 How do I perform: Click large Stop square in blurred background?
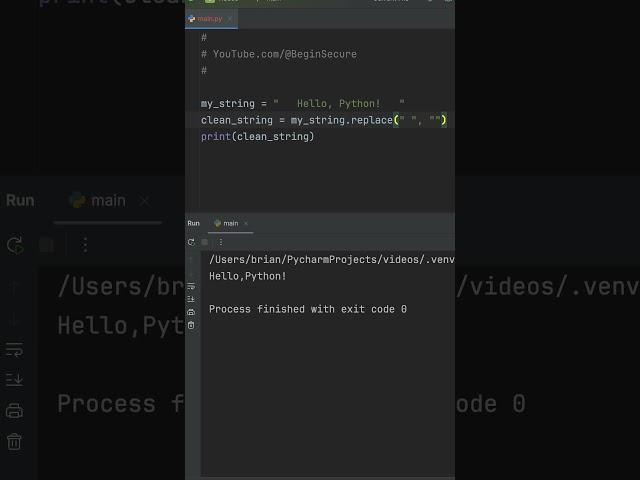point(46,245)
